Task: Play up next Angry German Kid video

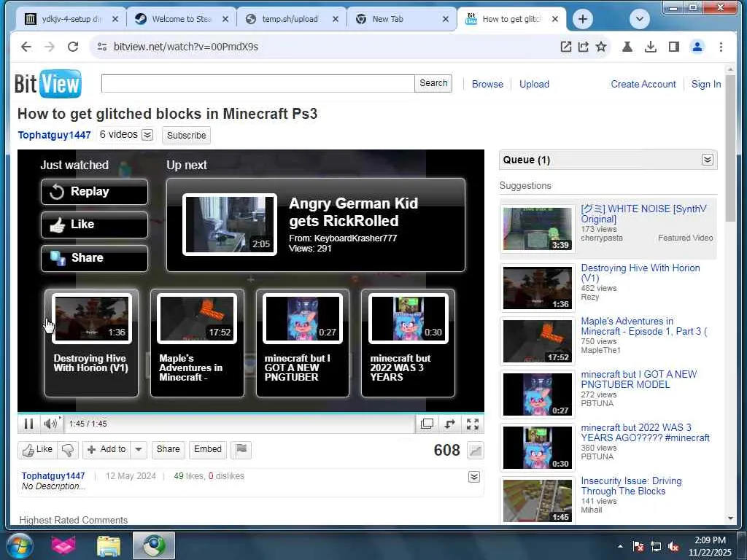Action: tap(315, 225)
